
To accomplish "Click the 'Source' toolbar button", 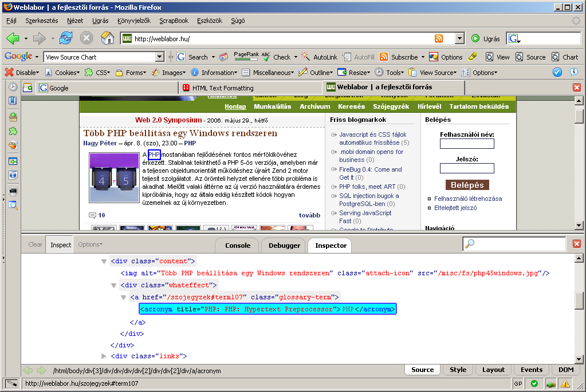I will click(530, 57).
